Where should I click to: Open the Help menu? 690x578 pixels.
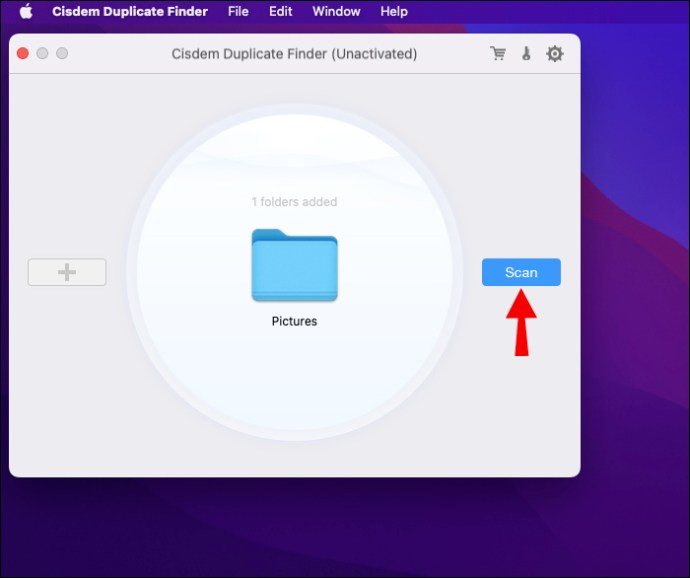394,11
